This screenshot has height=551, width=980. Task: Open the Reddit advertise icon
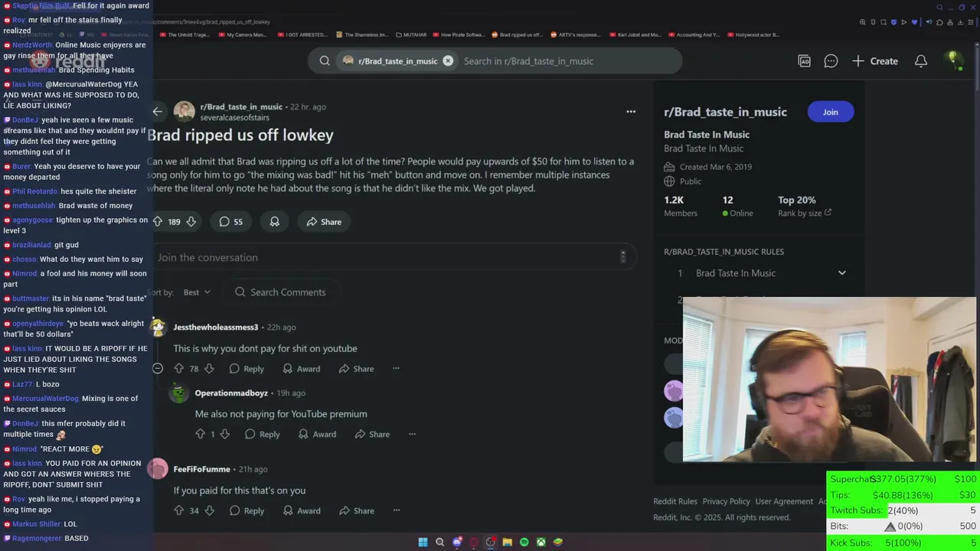(805, 61)
